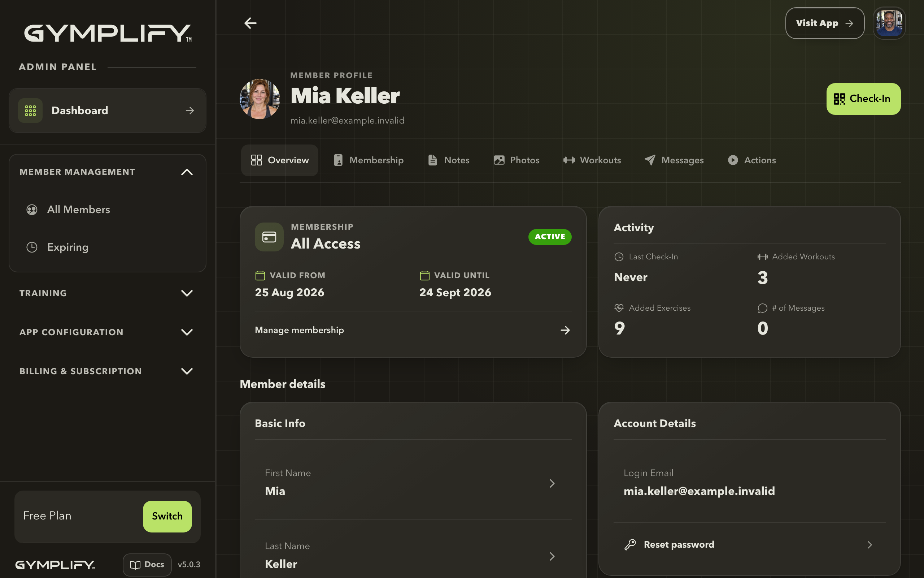
Task: Click the Added Exercises heart icon
Action: [x=619, y=308]
